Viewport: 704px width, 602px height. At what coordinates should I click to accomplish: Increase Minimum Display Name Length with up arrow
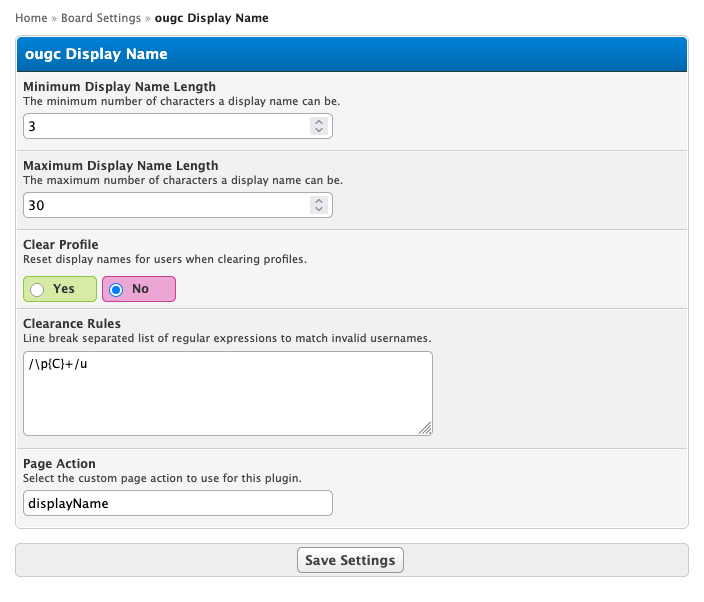tap(319, 122)
